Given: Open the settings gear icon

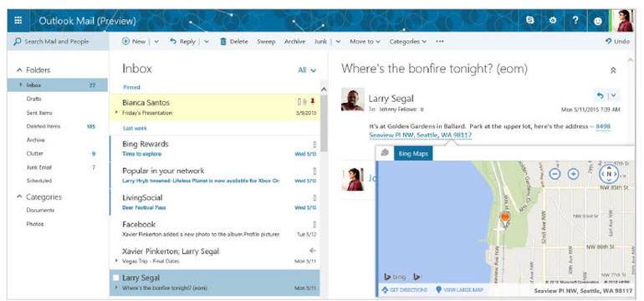Looking at the screenshot, I should point(552,20).
